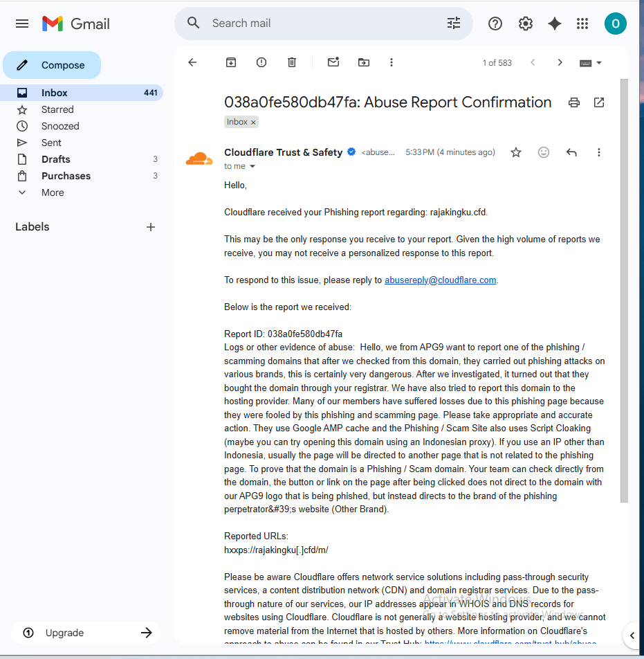
Task: Open the toolbar More options menu
Action: pyautogui.click(x=392, y=62)
